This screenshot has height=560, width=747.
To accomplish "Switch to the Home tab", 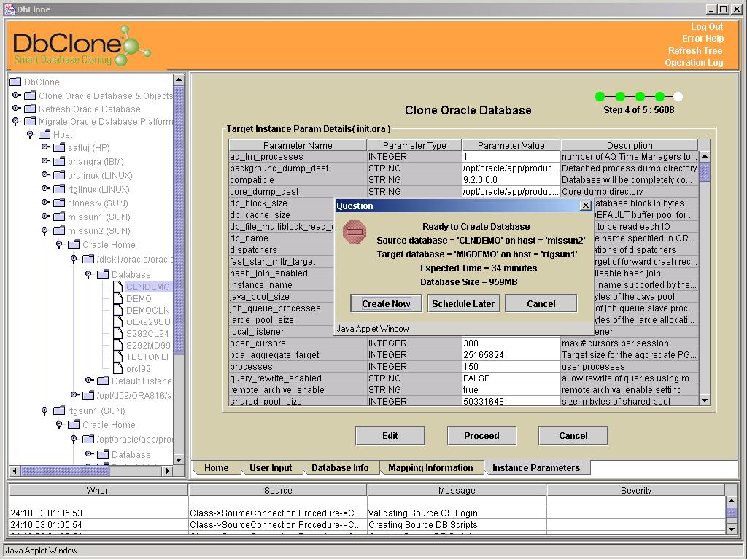I will click(x=216, y=467).
